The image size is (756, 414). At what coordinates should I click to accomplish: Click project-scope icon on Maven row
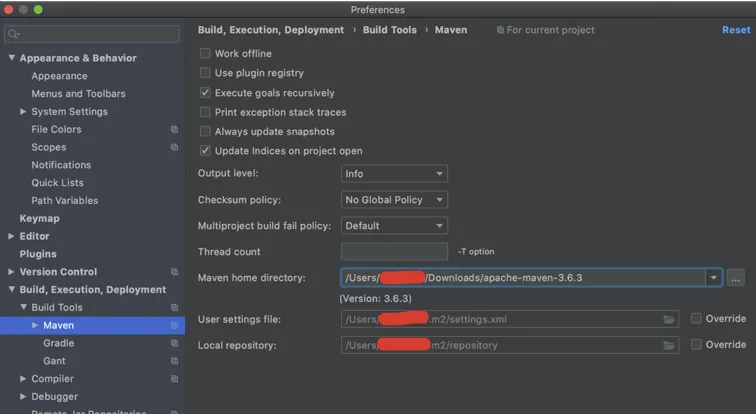coord(174,326)
